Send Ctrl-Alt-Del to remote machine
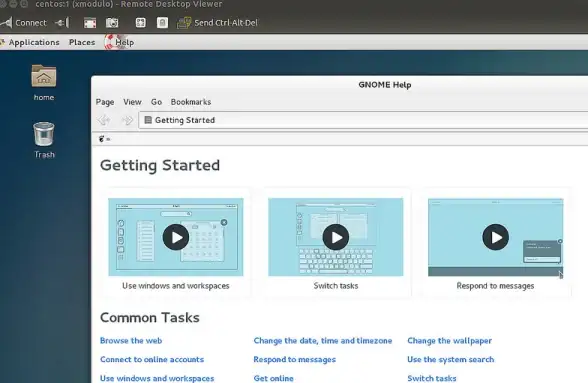Screen dimensions: 588x383 218,23
